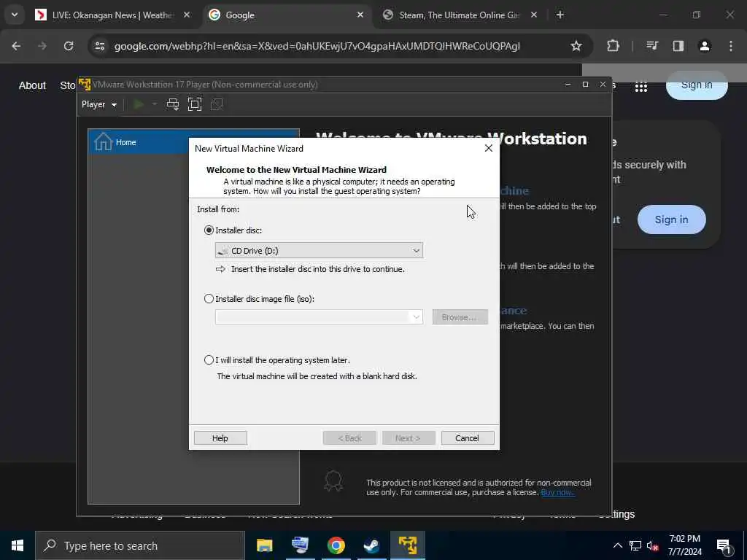Screen dimensions: 747x560
Task: Reload the current page in Chrome
Action: coord(69,46)
